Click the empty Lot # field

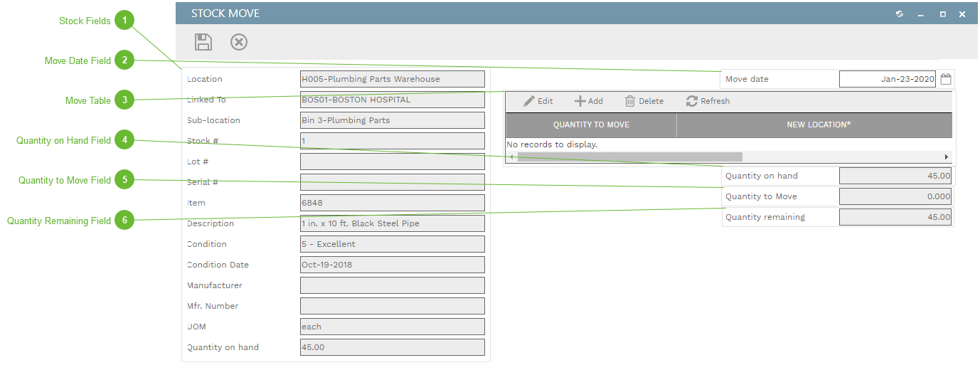click(x=393, y=162)
